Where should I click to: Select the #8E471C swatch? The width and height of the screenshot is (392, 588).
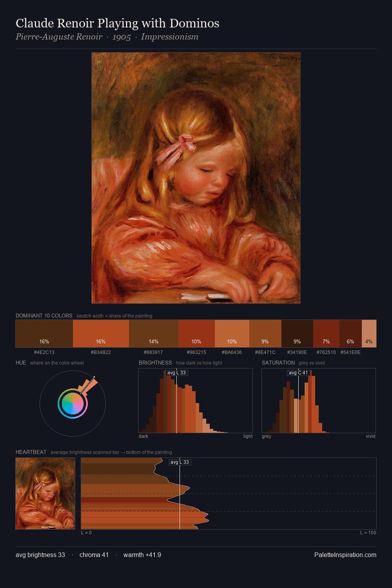pyautogui.click(x=265, y=334)
